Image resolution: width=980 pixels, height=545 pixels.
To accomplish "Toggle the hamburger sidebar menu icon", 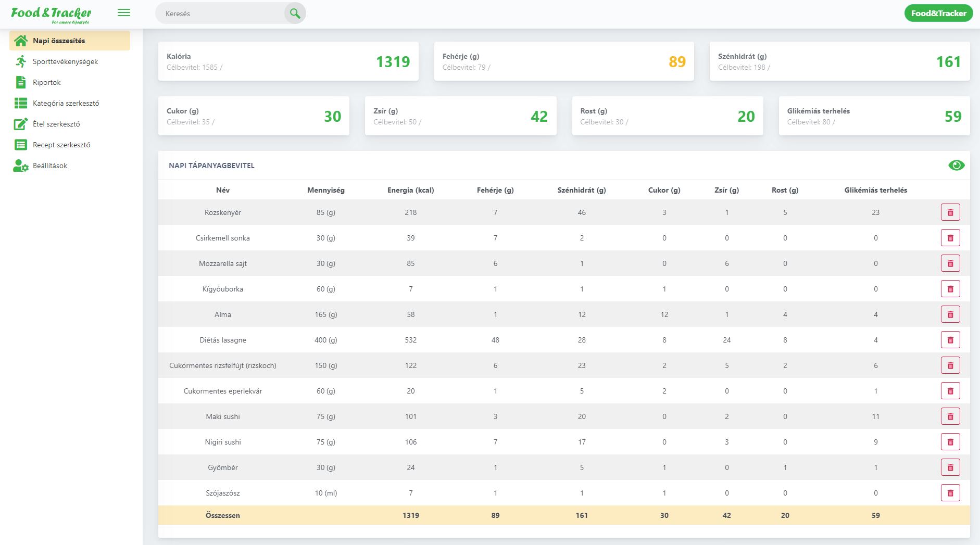I will point(124,12).
